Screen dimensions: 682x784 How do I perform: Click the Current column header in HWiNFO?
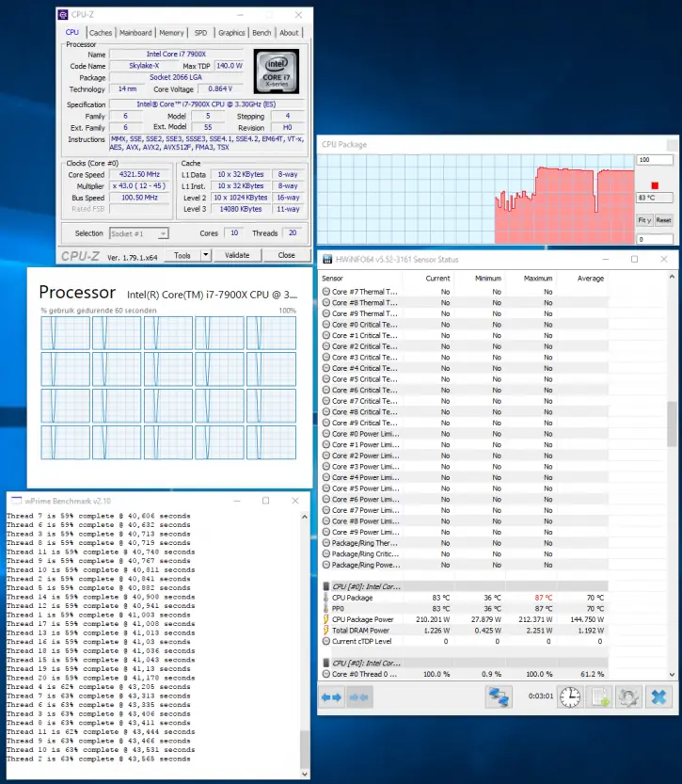[437, 278]
